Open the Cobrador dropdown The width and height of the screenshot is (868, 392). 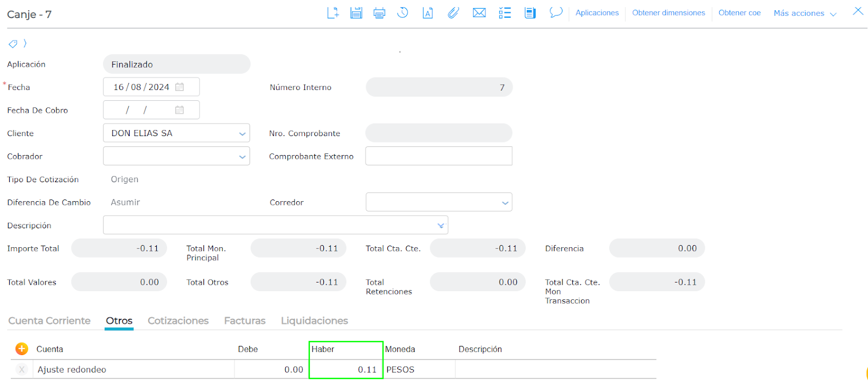(242, 157)
